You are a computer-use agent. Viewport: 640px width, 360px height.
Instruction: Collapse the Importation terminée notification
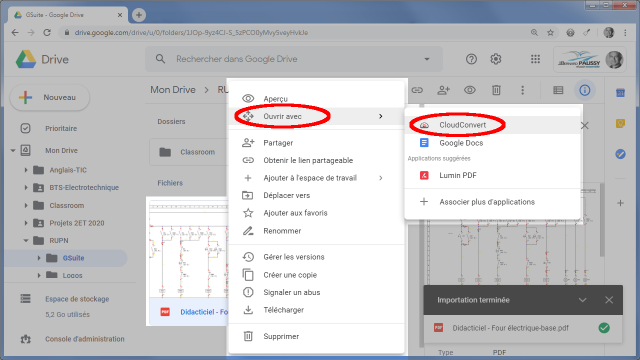(x=582, y=300)
